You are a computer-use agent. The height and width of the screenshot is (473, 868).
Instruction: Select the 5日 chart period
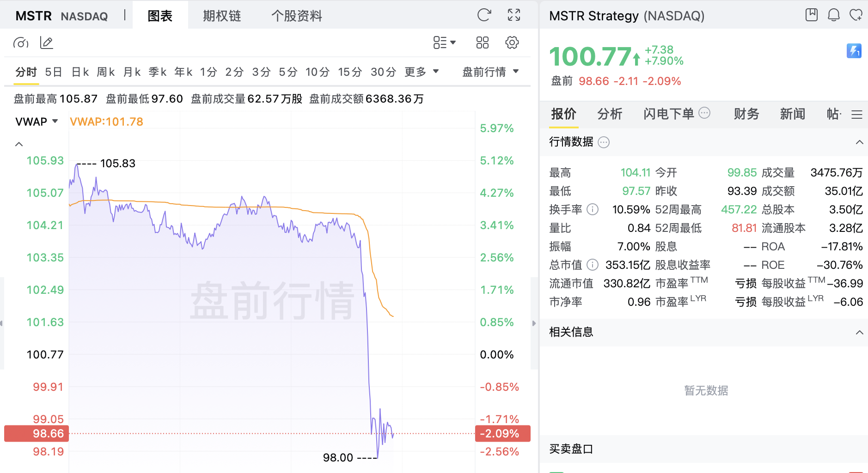54,72
